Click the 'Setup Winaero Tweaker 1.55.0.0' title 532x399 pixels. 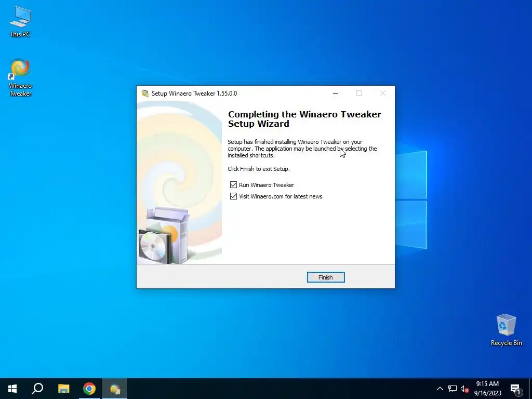tap(194, 94)
